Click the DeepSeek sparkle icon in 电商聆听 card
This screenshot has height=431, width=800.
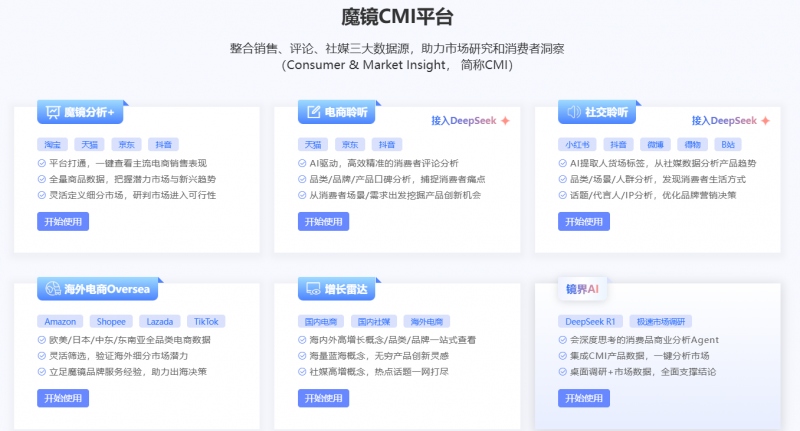(x=505, y=121)
